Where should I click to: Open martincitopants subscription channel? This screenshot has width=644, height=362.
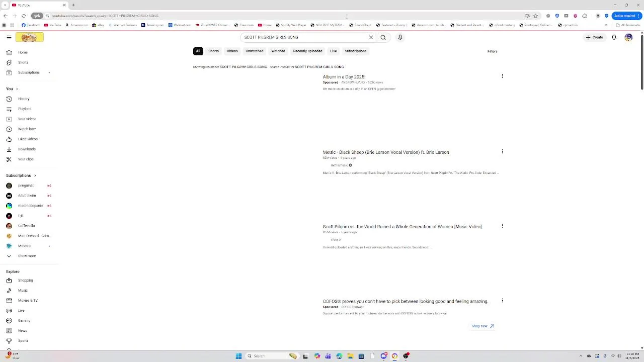click(x=30, y=206)
